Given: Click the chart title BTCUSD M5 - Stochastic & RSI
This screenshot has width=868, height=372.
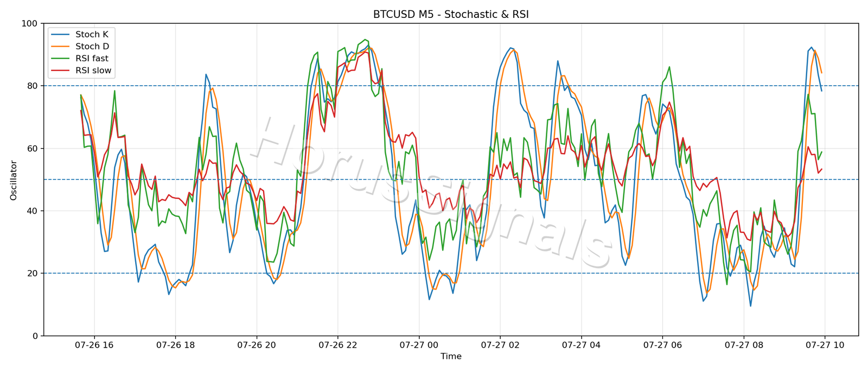Looking at the screenshot, I should (x=451, y=15).
